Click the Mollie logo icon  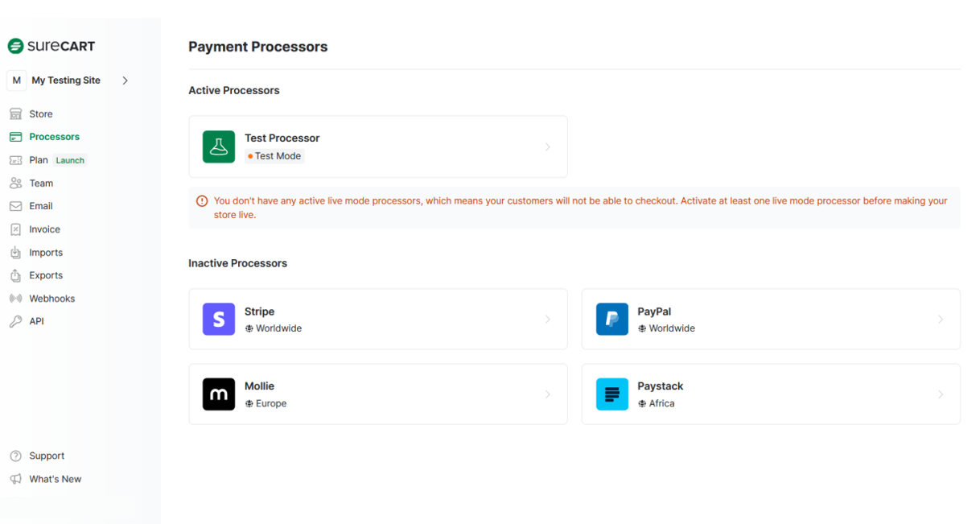[x=219, y=394]
